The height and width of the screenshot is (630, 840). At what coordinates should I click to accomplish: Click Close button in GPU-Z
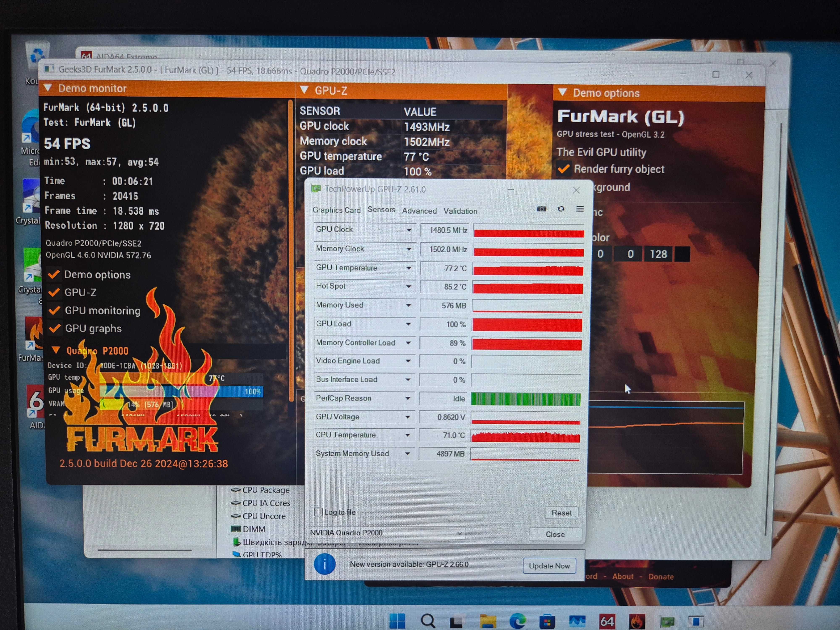pos(555,534)
